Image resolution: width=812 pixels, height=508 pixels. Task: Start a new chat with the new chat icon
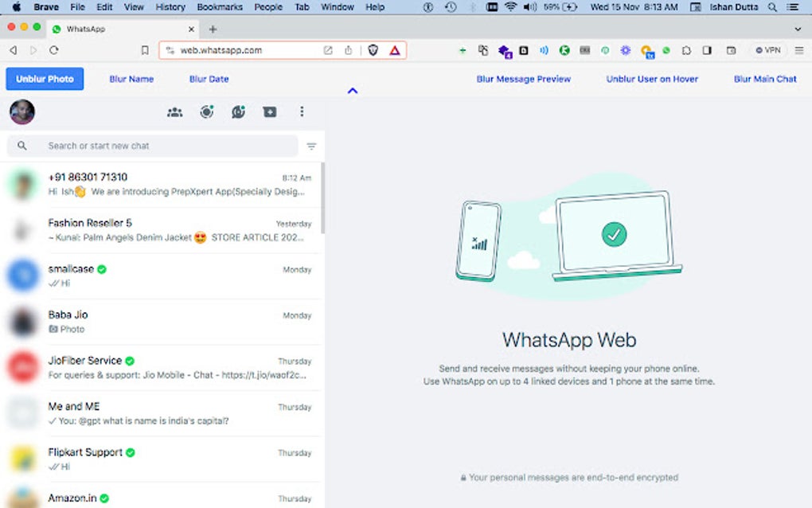269,111
